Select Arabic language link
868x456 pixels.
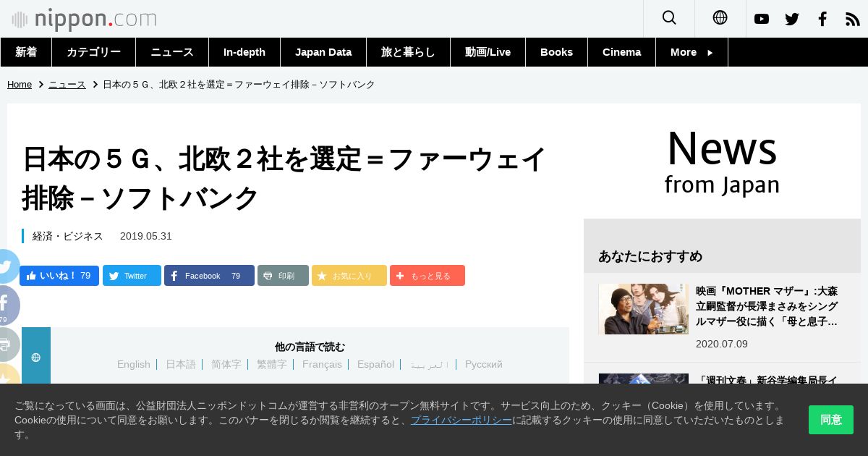[x=430, y=364]
